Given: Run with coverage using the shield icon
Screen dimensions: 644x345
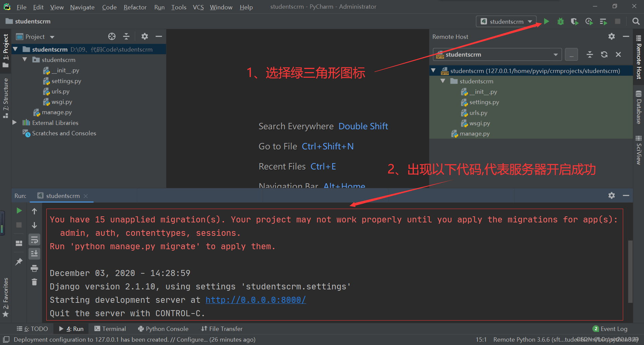Looking at the screenshot, I should (x=574, y=21).
